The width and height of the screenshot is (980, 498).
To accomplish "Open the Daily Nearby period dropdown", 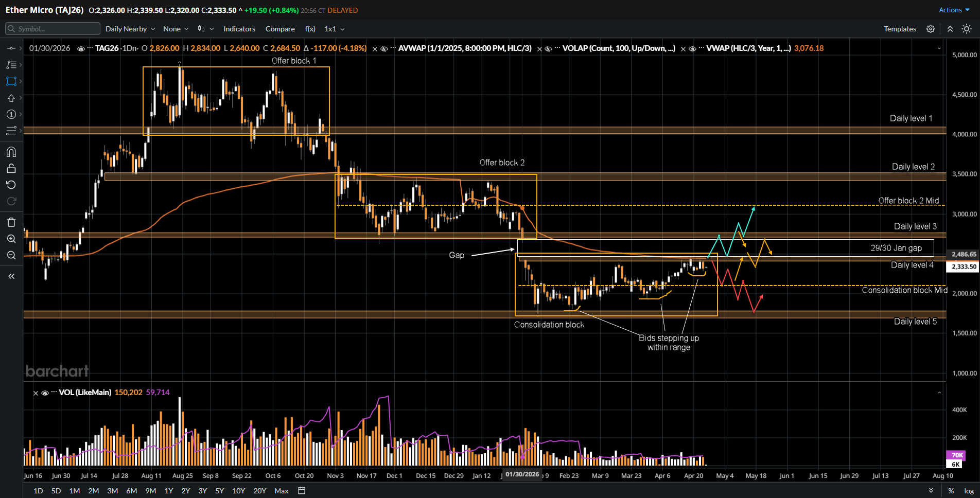I will (130, 29).
